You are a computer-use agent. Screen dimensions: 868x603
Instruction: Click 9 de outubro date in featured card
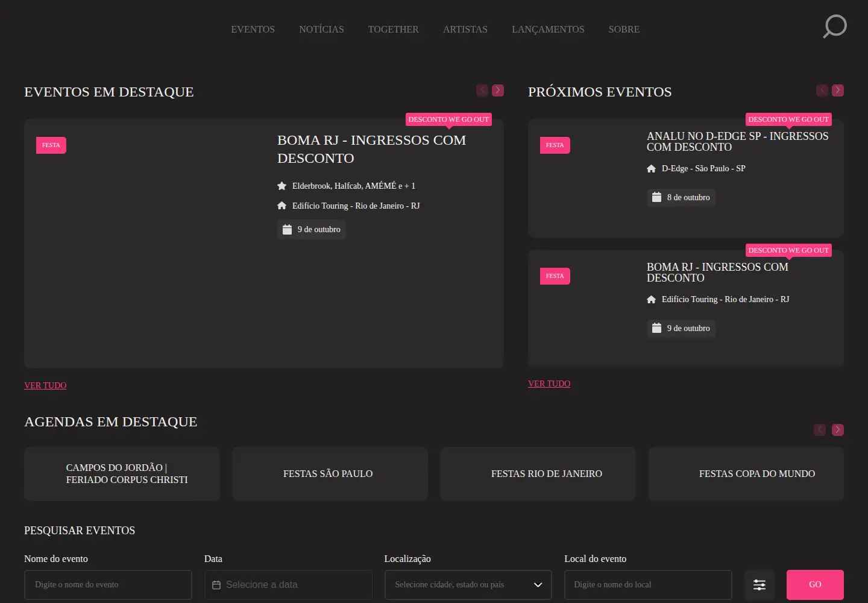pos(312,229)
